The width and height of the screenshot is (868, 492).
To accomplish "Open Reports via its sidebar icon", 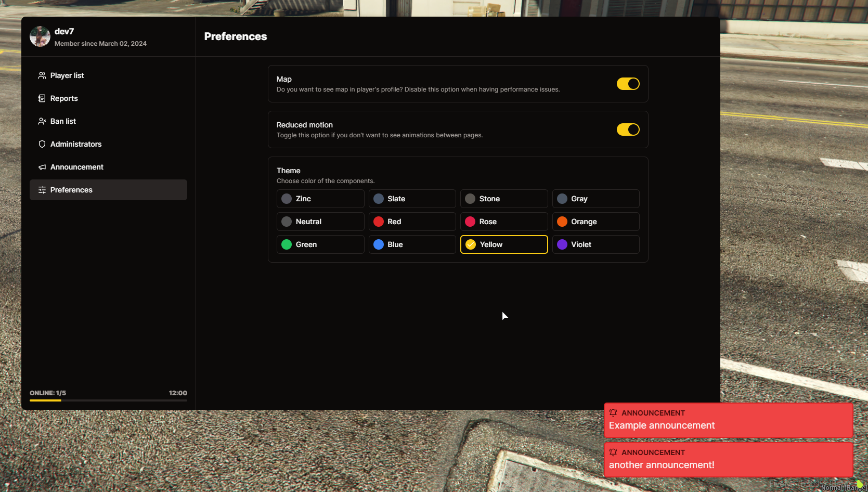I will 42,98.
